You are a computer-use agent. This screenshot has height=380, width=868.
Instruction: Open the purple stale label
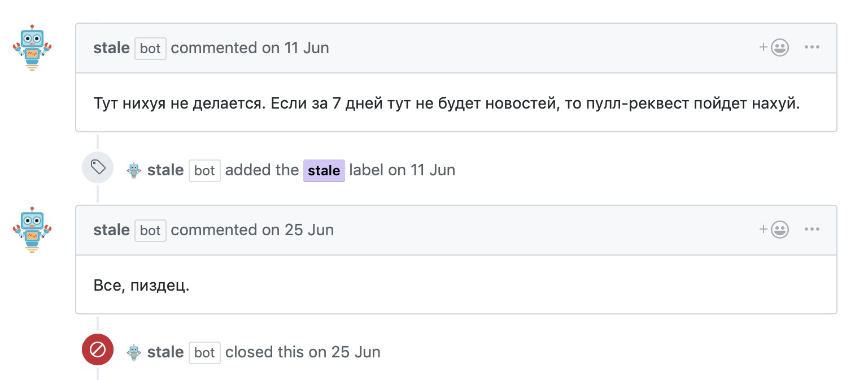pyautogui.click(x=324, y=170)
